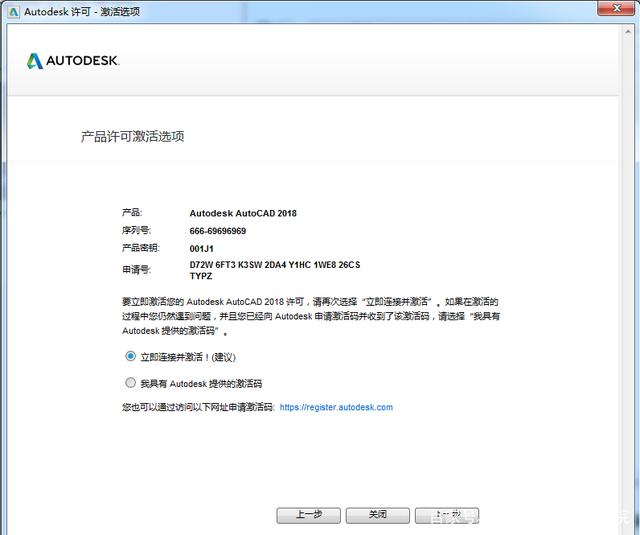This screenshot has width=640, height=535.
Task: Click the request code ending TYPZ line
Action: 201,276
